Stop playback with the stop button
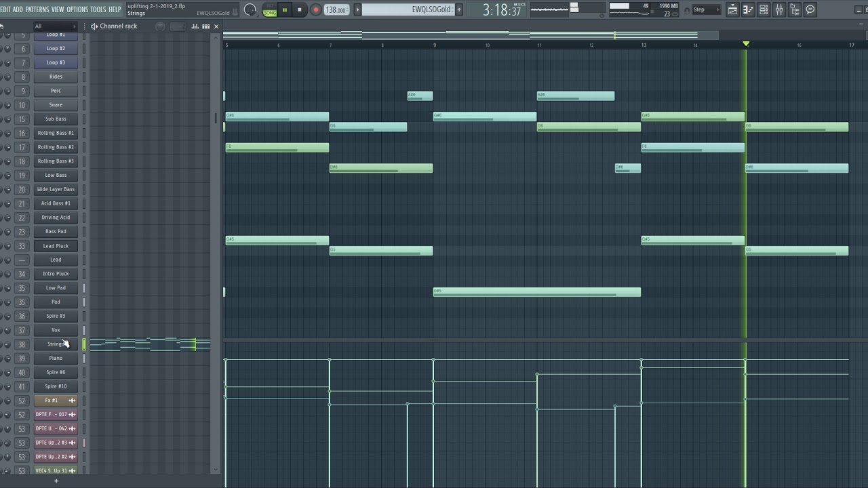The width and height of the screenshot is (868, 488). tap(300, 9)
